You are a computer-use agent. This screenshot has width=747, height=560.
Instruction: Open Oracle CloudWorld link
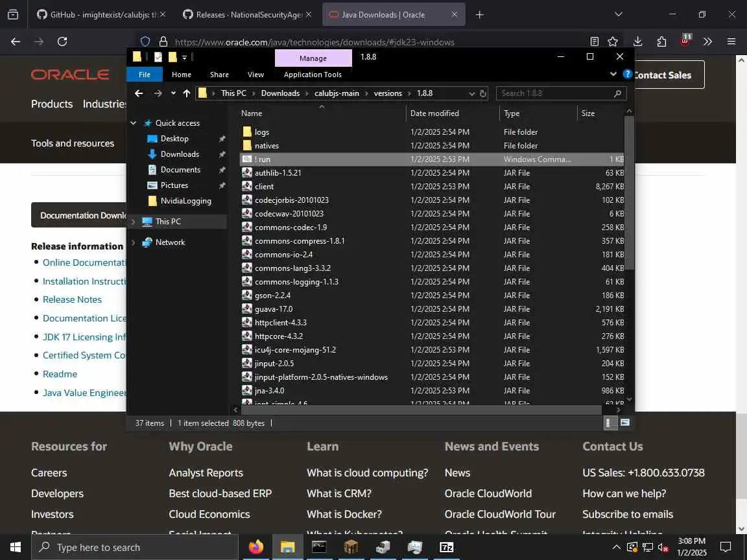pyautogui.click(x=488, y=493)
